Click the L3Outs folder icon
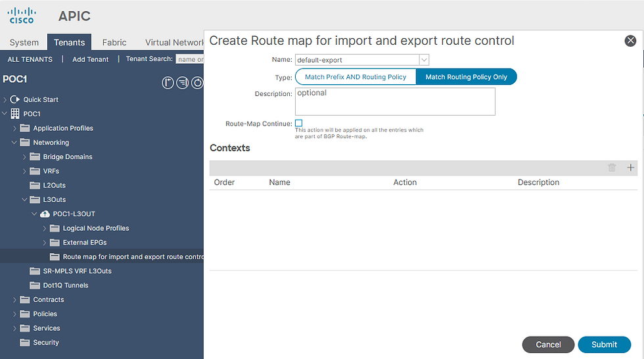 click(x=35, y=200)
